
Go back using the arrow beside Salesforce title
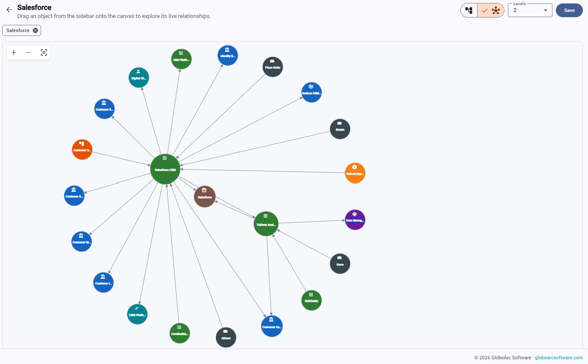(x=9, y=10)
